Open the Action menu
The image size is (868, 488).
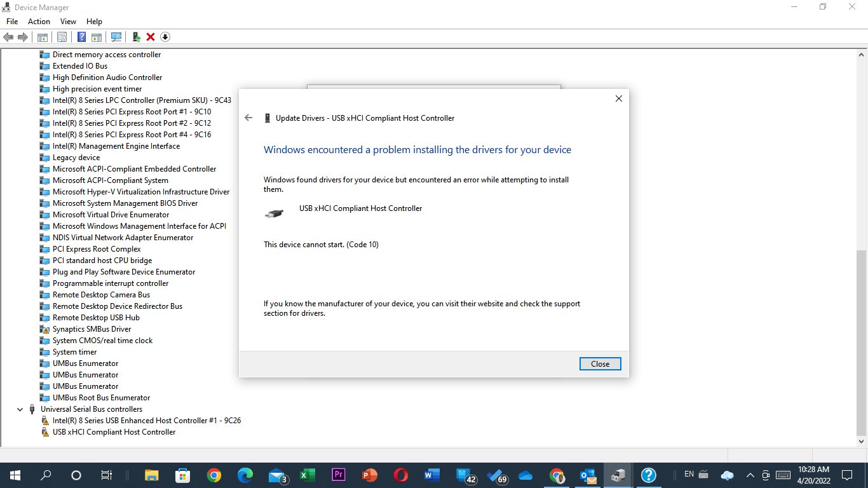pyautogui.click(x=39, y=21)
